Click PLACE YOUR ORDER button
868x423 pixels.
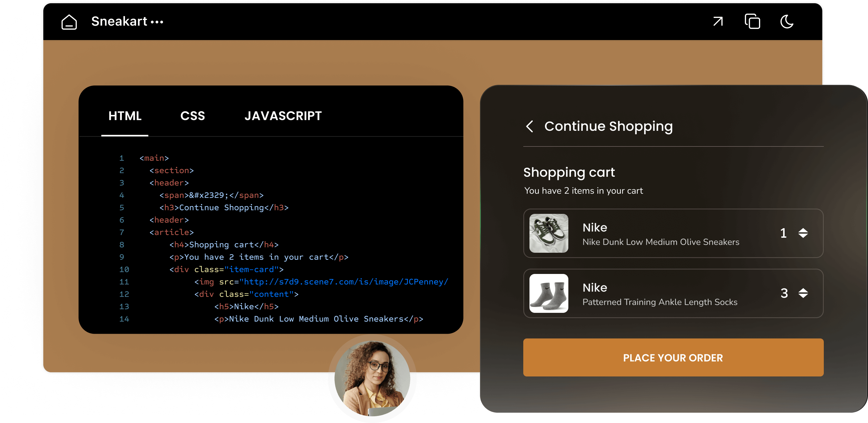(x=673, y=357)
